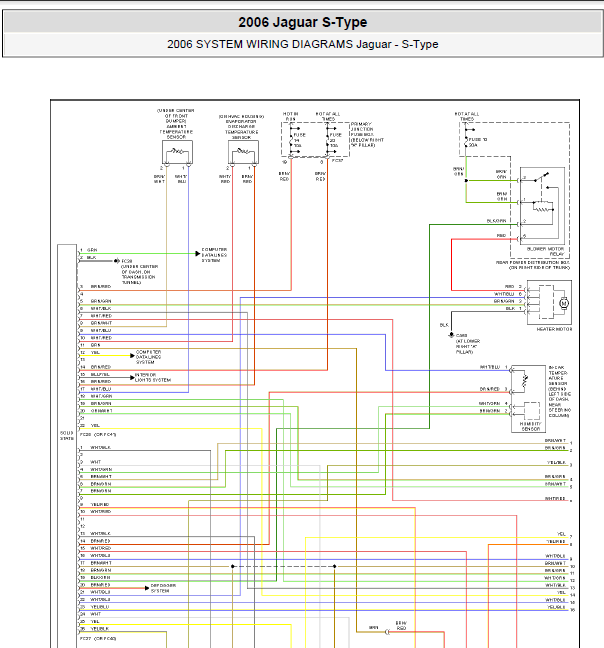604x648 pixels.
Task: Click the '2006 Jaguar S-Type' title heading
Action: point(302,22)
